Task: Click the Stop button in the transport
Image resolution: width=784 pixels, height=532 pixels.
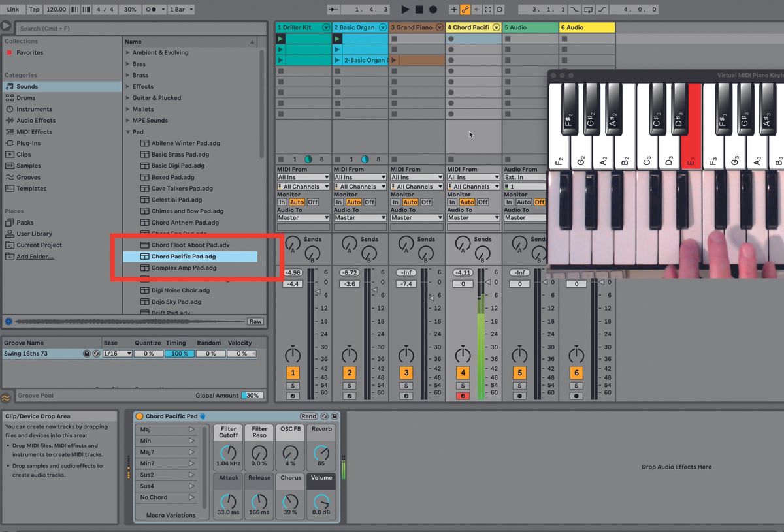Action: point(419,10)
